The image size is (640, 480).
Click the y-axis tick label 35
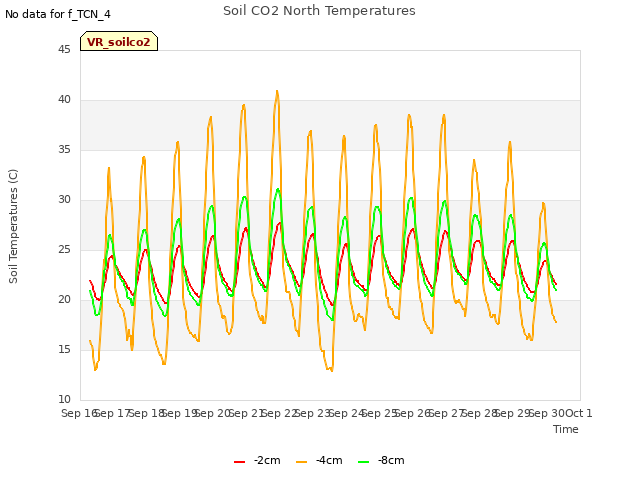[64, 149]
